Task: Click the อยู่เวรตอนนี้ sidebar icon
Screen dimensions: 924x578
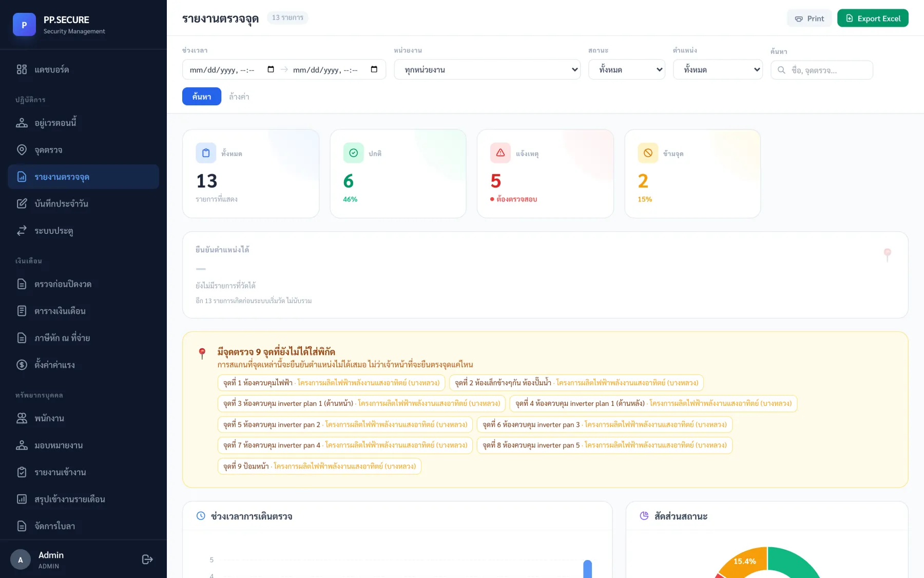Action: pos(22,123)
